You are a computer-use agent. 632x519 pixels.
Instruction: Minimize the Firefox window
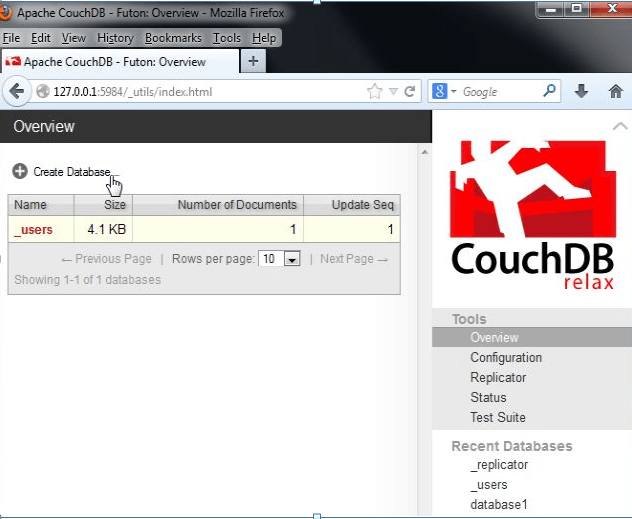(551, 10)
